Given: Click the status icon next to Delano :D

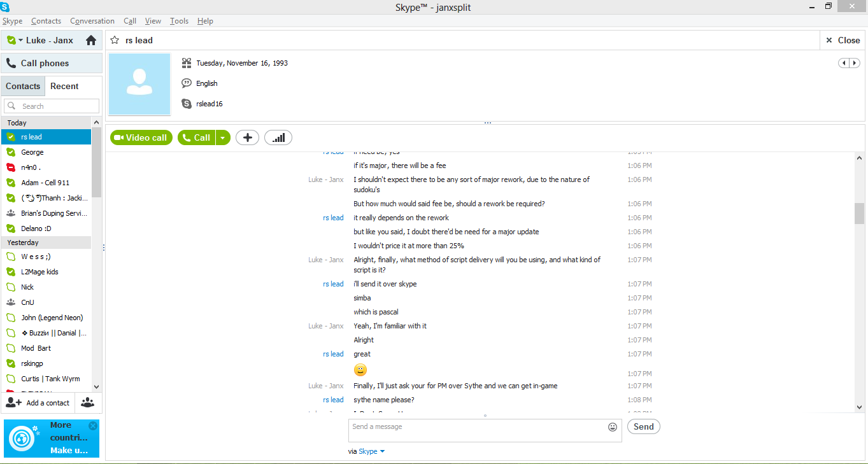Looking at the screenshot, I should coord(10,228).
